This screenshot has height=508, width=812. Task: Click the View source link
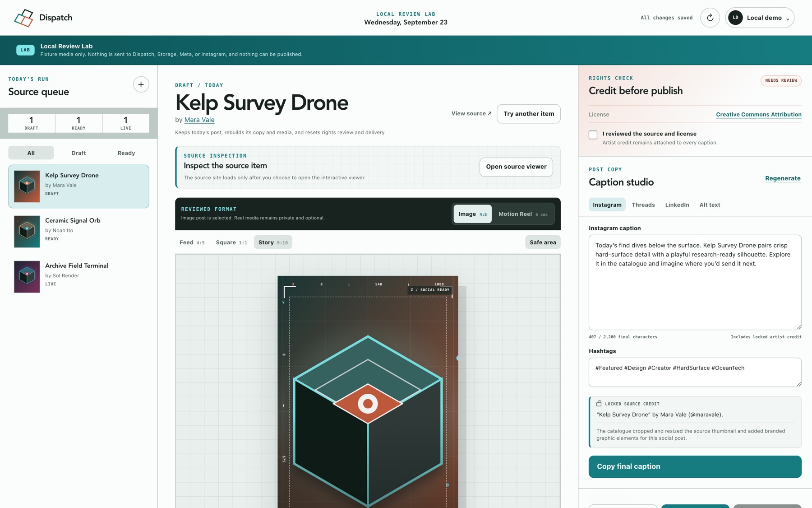(471, 113)
